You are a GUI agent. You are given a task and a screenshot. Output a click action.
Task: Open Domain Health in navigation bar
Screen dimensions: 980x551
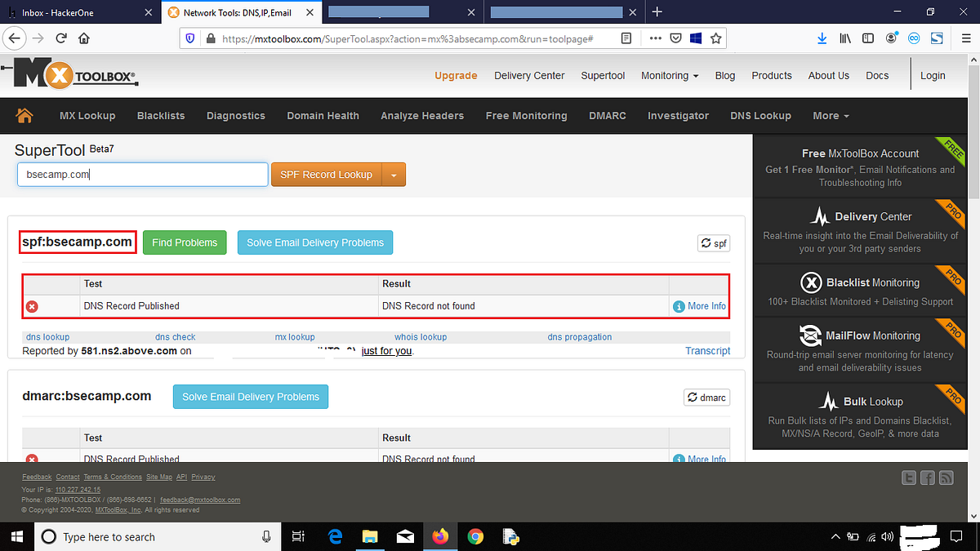[x=323, y=115]
